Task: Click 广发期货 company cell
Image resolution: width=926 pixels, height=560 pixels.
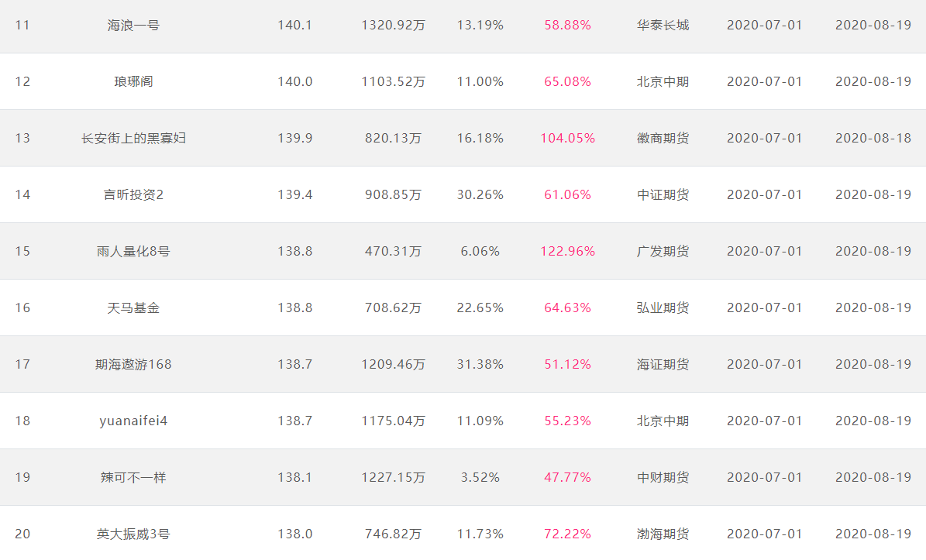Action: [663, 252]
